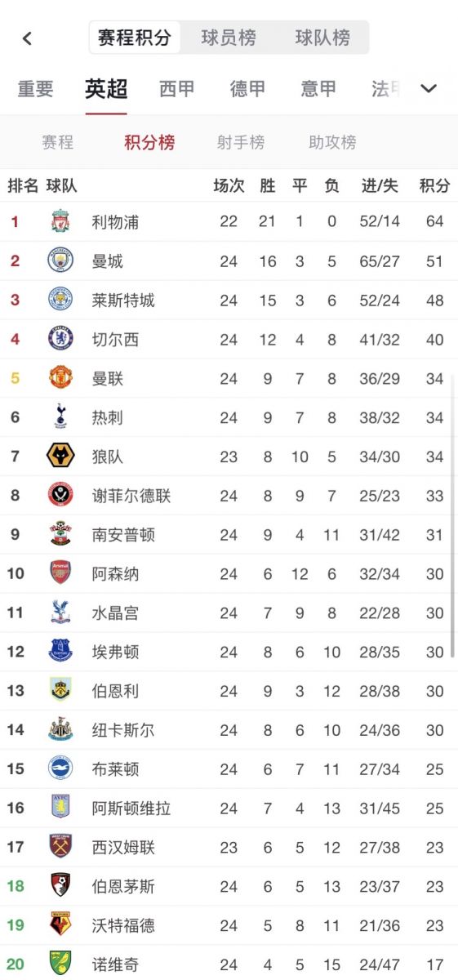Image resolution: width=458 pixels, height=980 pixels.
Task: Tap the Chelsea crest icon
Action: [60, 339]
